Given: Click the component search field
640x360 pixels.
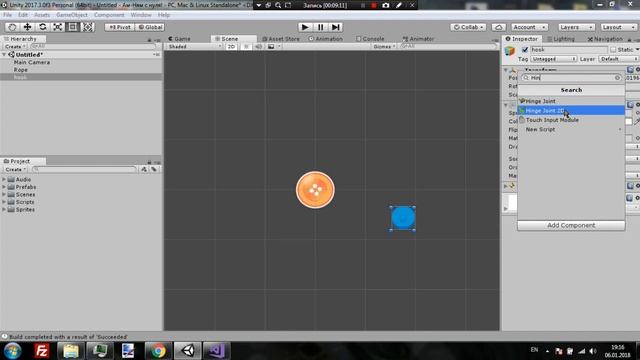Looking at the screenshot, I should (571, 78).
